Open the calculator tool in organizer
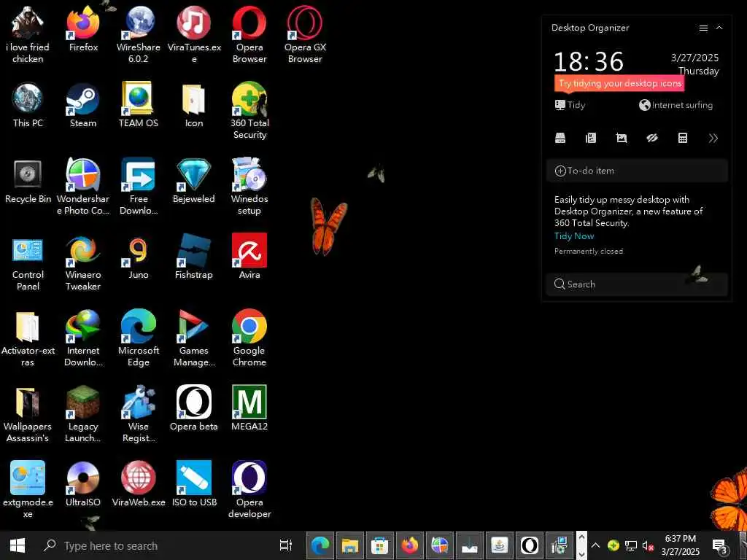 click(683, 138)
